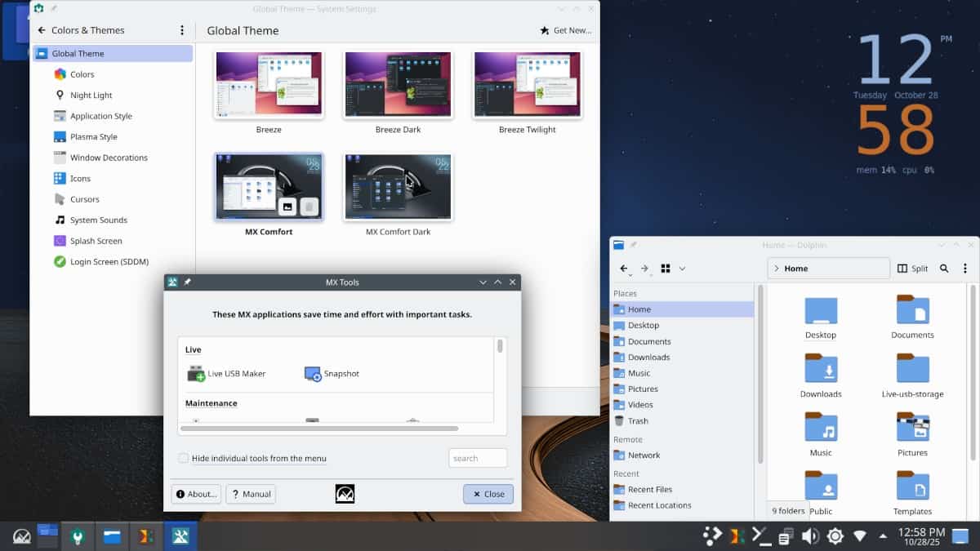The height and width of the screenshot is (551, 980).
Task: Select the Breeze Dark theme thumbnail
Action: [399, 86]
